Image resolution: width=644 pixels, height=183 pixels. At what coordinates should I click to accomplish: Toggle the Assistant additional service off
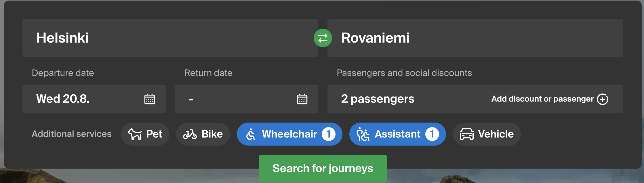click(398, 134)
